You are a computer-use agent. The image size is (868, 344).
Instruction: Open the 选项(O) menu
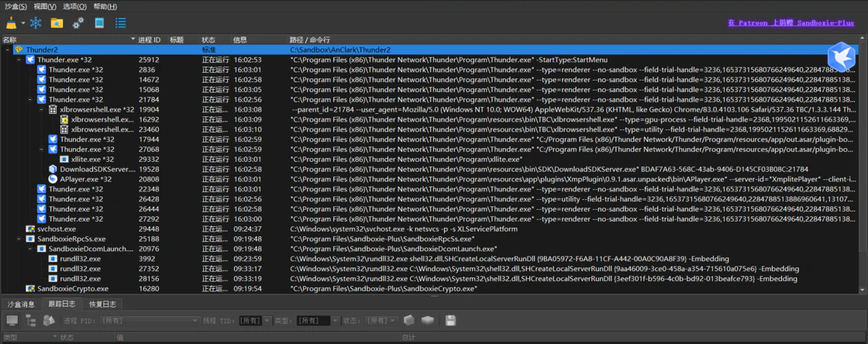pos(74,6)
